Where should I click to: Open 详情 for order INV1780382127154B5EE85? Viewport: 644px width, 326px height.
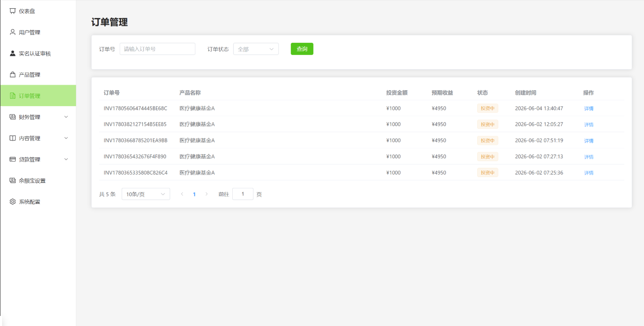pos(589,125)
